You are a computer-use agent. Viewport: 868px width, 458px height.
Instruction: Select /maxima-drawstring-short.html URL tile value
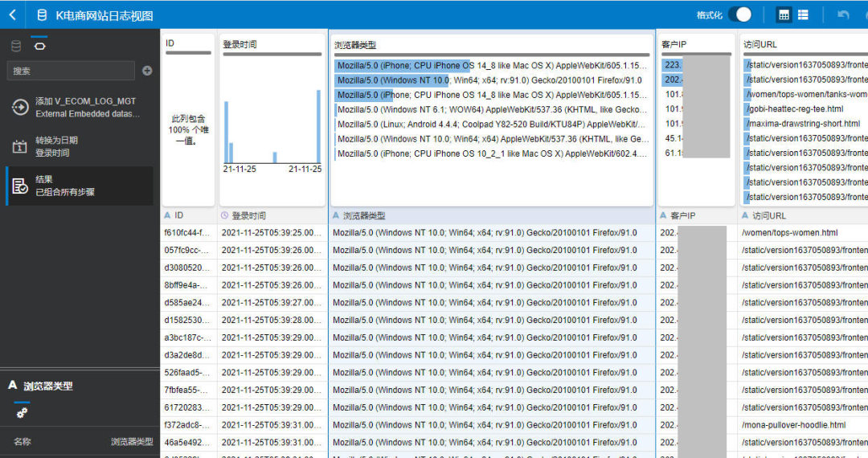pos(805,124)
